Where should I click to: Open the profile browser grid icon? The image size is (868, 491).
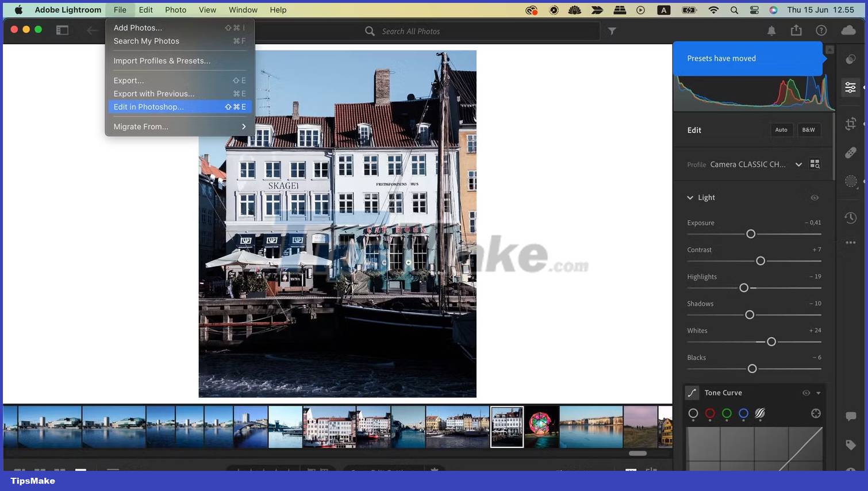pos(815,164)
